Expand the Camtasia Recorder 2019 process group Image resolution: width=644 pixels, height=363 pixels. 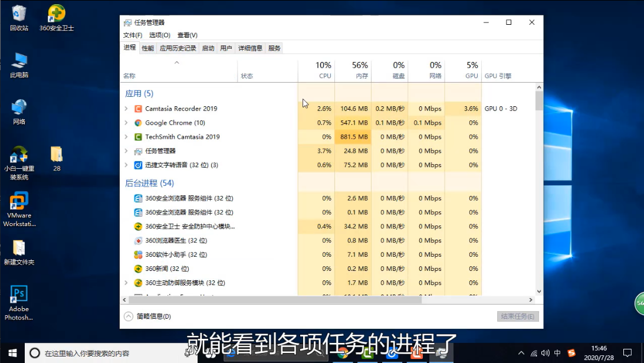[x=126, y=109]
